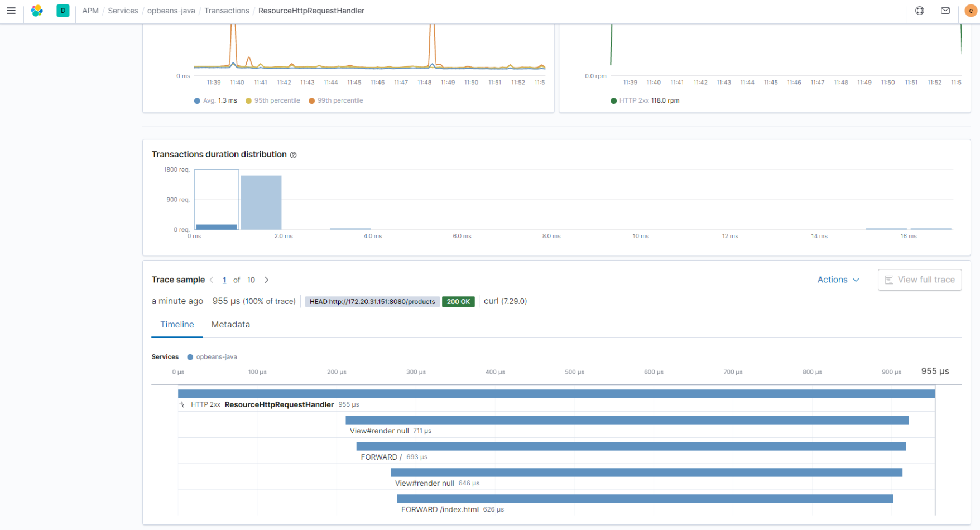Click the curl (7.29.0) user agent text
980x530 pixels.
505,301
